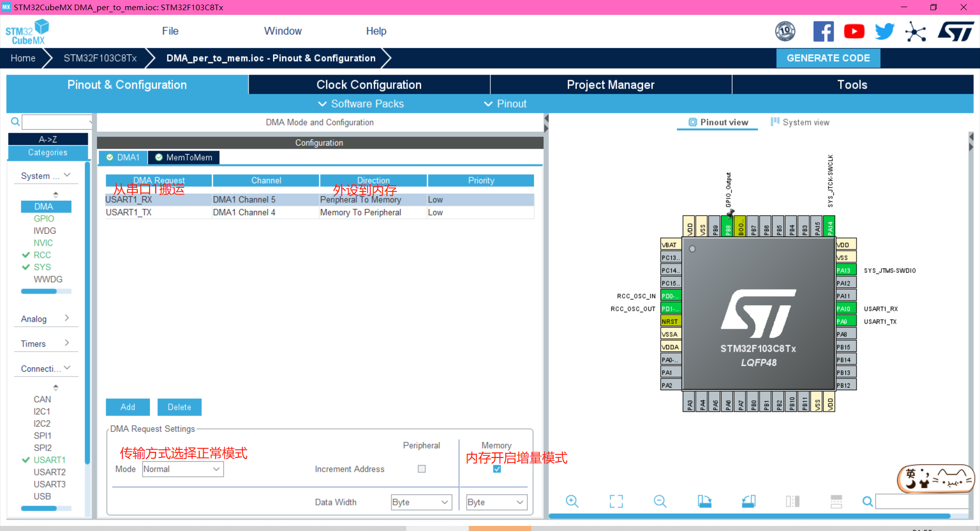Click the 10-year anniversary badge icon

click(x=785, y=32)
